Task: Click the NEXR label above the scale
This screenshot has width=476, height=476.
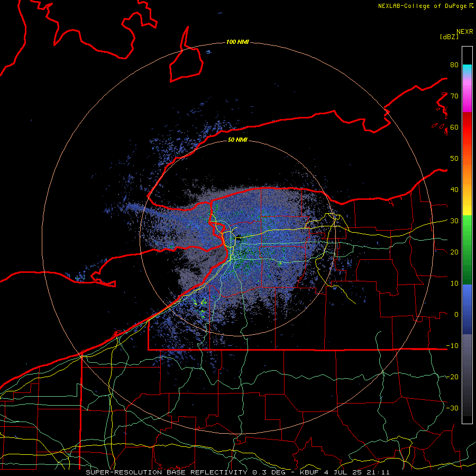Action: point(465,32)
